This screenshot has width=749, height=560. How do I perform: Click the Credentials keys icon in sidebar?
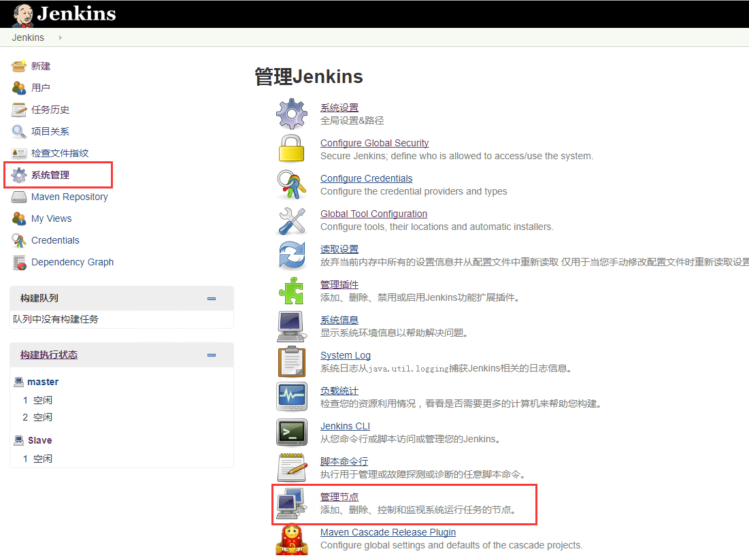point(19,240)
